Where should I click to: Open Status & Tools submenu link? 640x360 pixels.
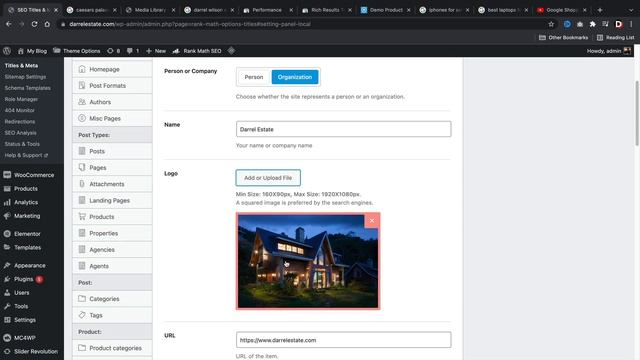click(22, 144)
